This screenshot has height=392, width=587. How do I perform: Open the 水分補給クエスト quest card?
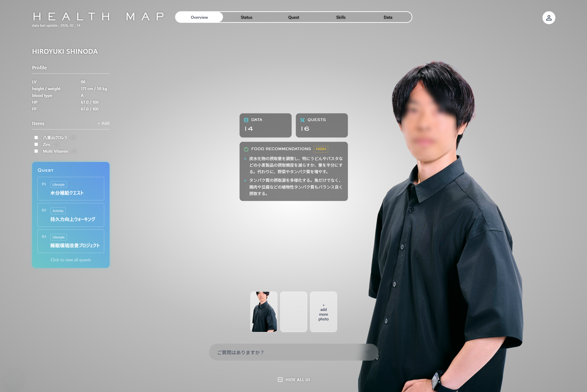[x=71, y=189]
